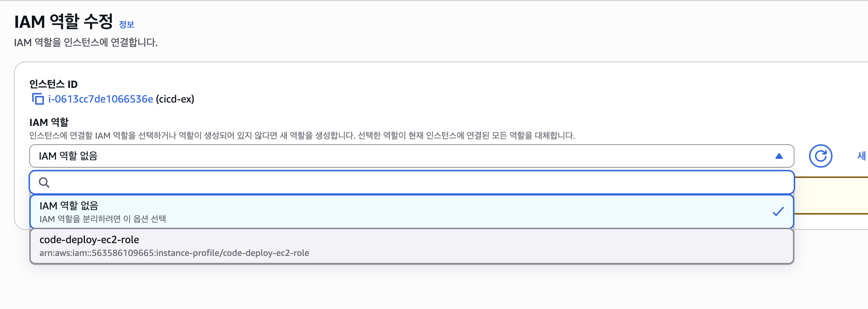This screenshot has height=309, width=868.
Task: Collapse dropdown using the blue triangle arrow
Action: point(779,156)
